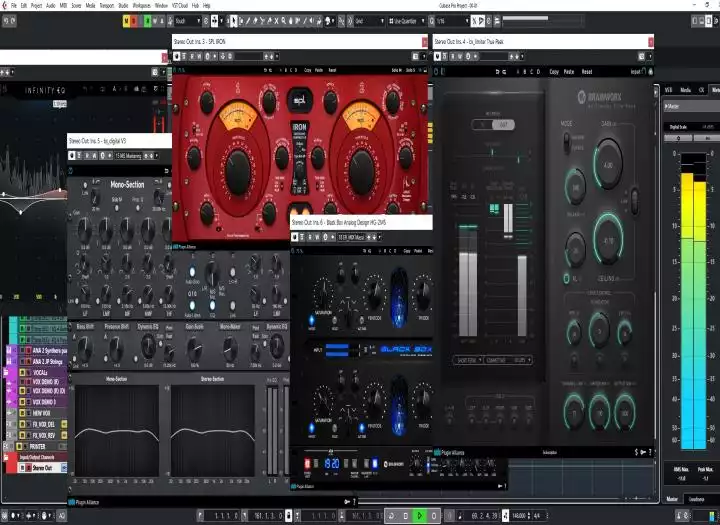Click the green Play button in transport
Screen dimensions: 720x525
[419, 516]
